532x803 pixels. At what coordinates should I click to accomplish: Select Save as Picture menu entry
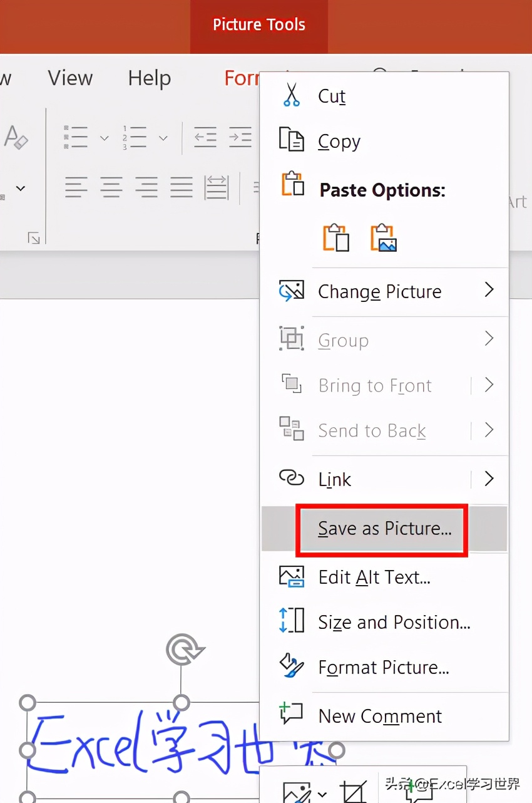coord(384,529)
